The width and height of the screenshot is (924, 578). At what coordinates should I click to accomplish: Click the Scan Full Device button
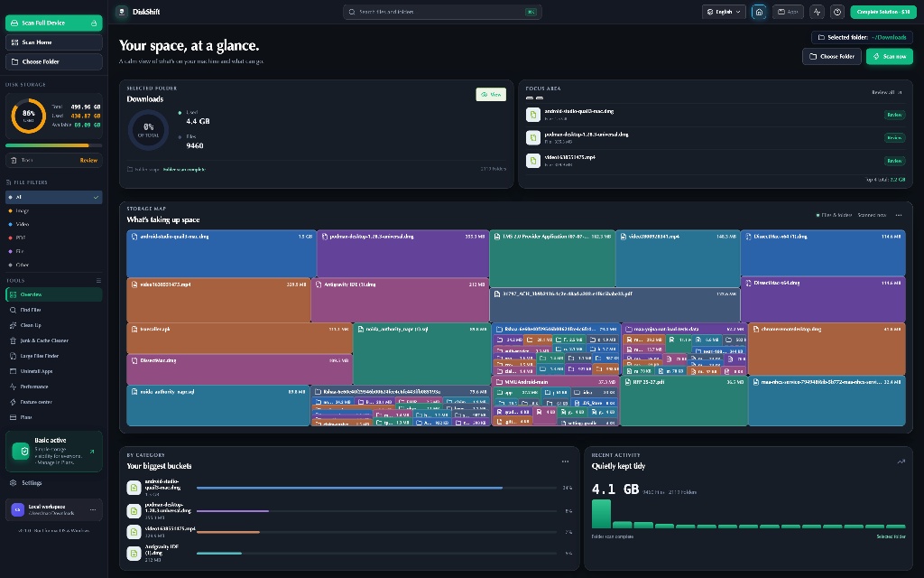coord(53,23)
